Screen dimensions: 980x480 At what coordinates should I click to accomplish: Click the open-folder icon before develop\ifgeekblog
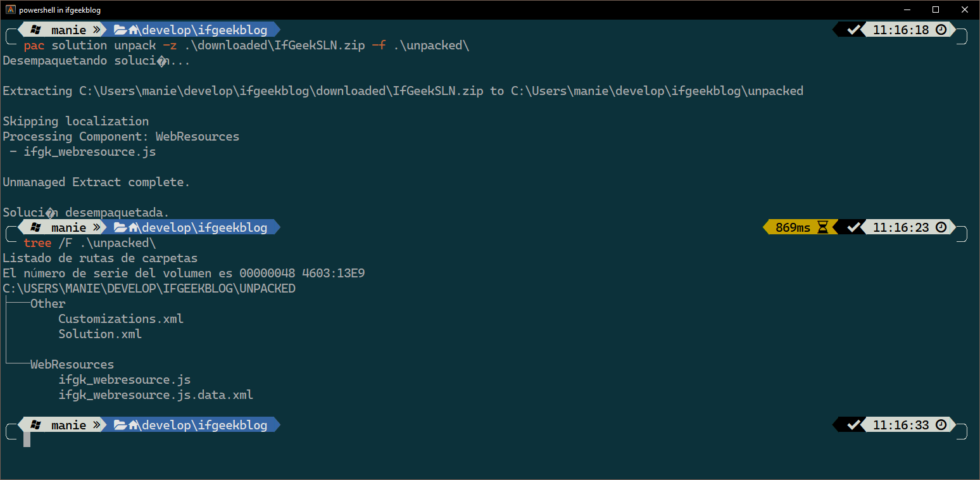121,29
